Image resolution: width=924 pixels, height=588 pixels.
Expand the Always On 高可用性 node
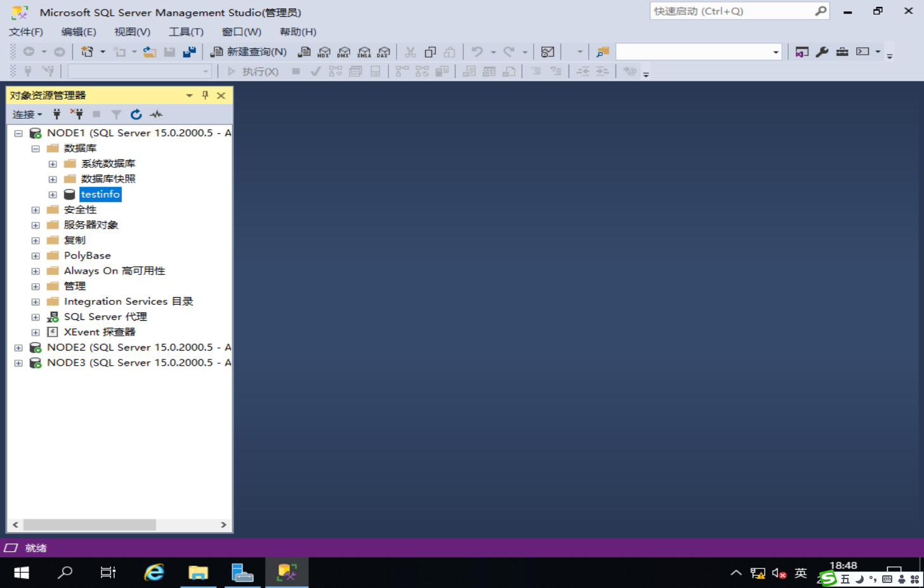tap(36, 271)
